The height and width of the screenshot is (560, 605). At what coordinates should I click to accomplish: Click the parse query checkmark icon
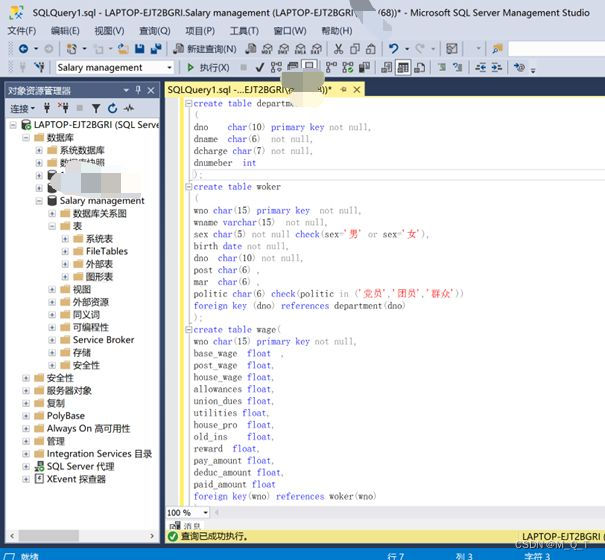click(x=260, y=68)
